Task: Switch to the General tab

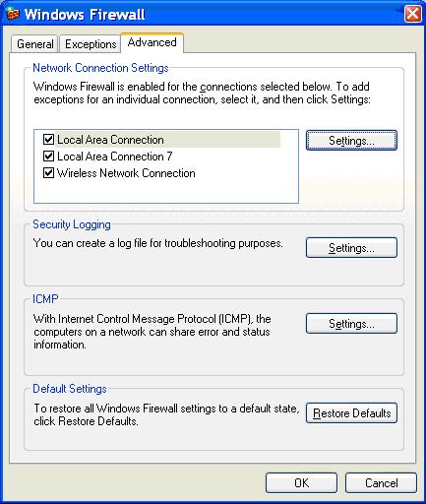Action: (x=34, y=44)
